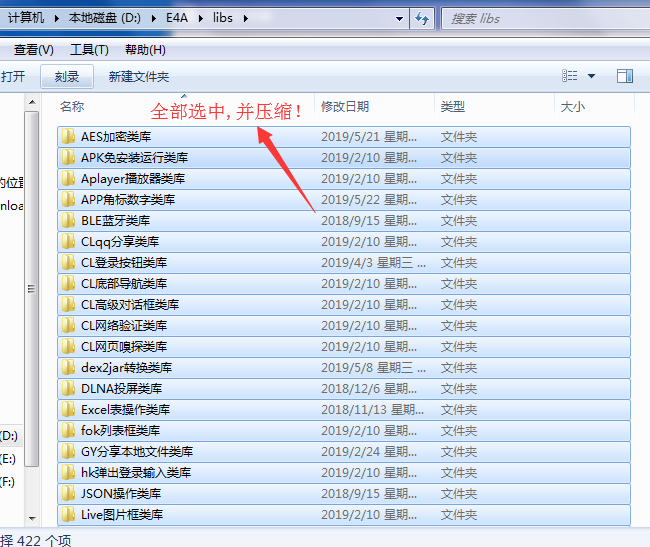
Task: Click the 计算机 breadcrumb segment
Action: tap(26, 18)
